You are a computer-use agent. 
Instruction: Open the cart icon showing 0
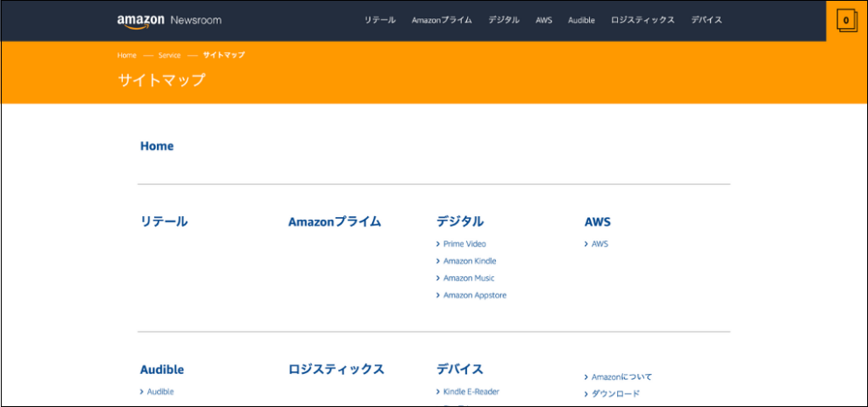point(845,20)
